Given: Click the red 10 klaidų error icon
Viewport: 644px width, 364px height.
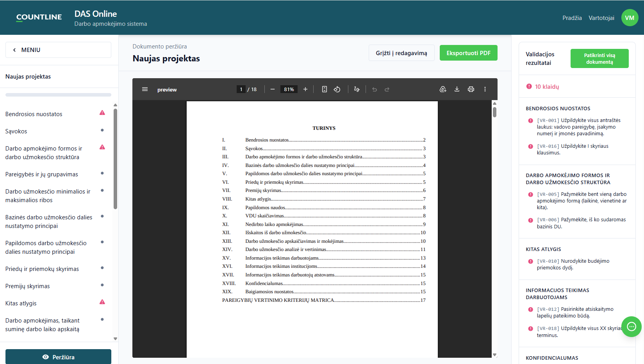Looking at the screenshot, I should click(529, 86).
